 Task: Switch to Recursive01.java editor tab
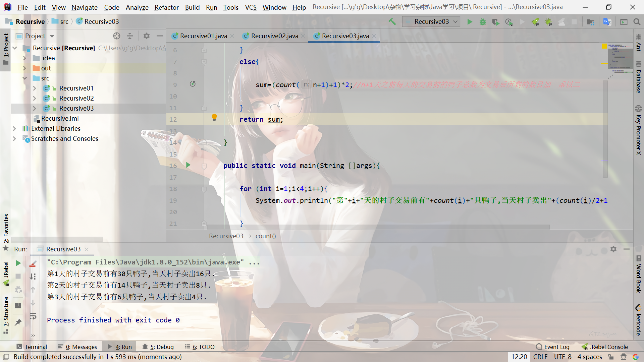(x=203, y=36)
